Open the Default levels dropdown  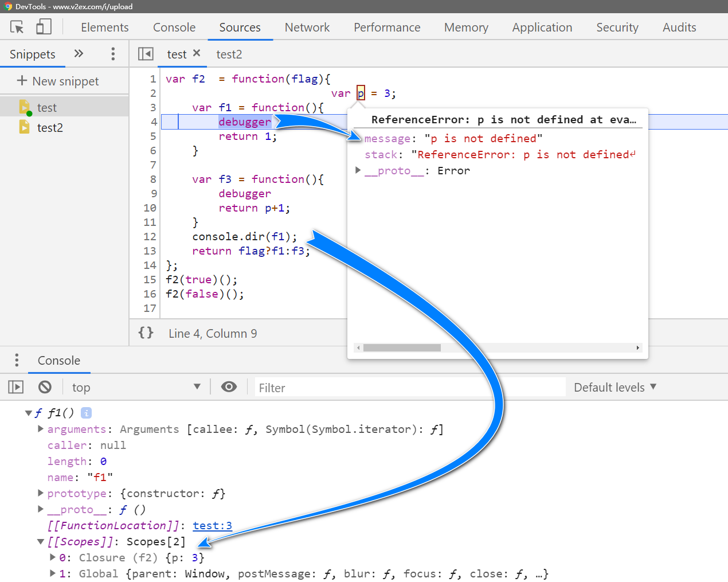(615, 388)
